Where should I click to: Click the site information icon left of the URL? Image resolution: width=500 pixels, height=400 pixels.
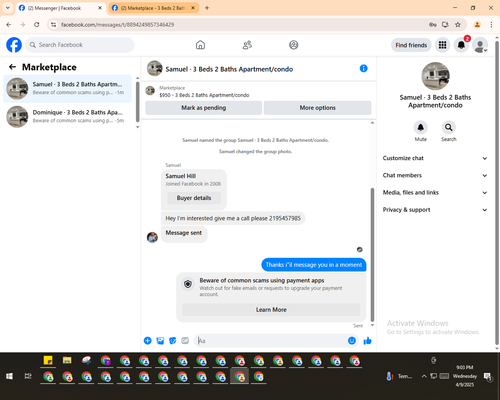[x=54, y=25]
